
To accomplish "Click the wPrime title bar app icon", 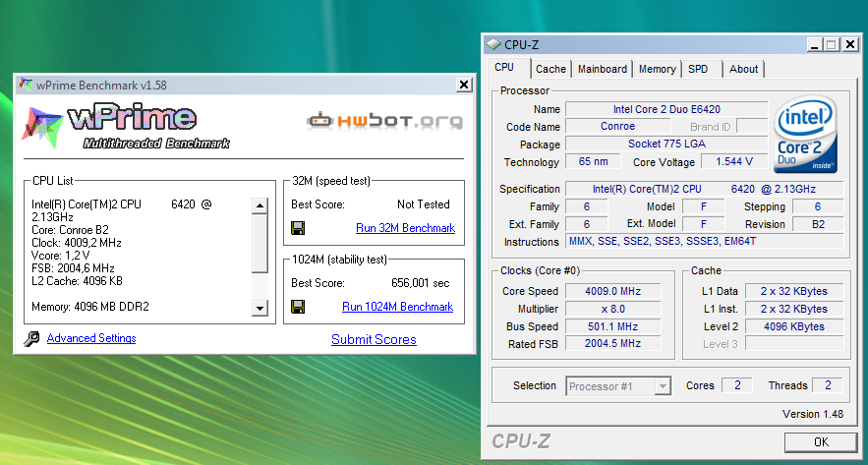I will point(25,85).
